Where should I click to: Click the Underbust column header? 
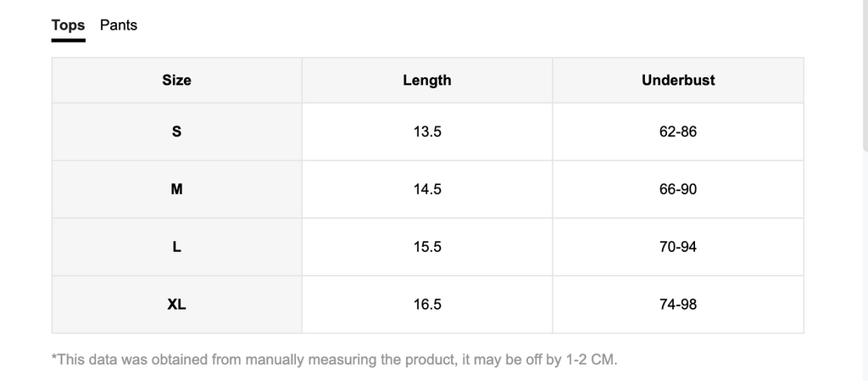pyautogui.click(x=678, y=81)
